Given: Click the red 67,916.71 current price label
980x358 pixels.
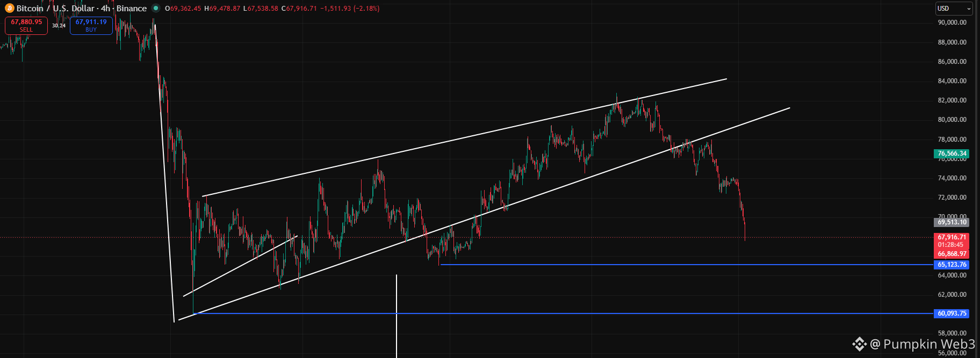Looking at the screenshot, I should point(952,237).
